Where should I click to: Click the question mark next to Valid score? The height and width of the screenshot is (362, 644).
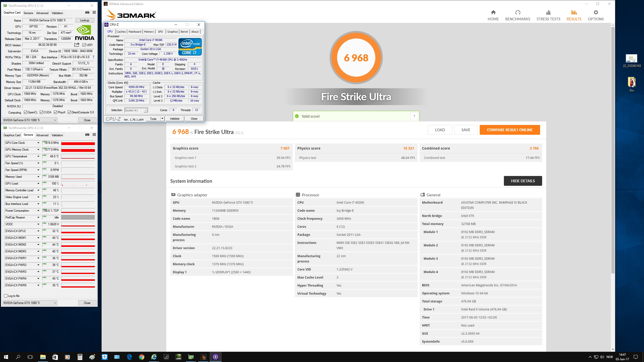(414, 116)
